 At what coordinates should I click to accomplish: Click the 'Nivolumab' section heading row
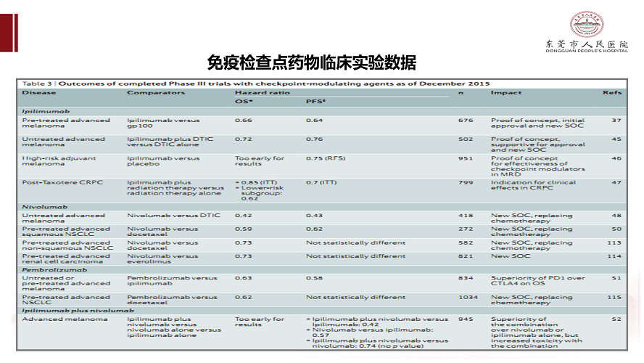[x=322, y=207]
